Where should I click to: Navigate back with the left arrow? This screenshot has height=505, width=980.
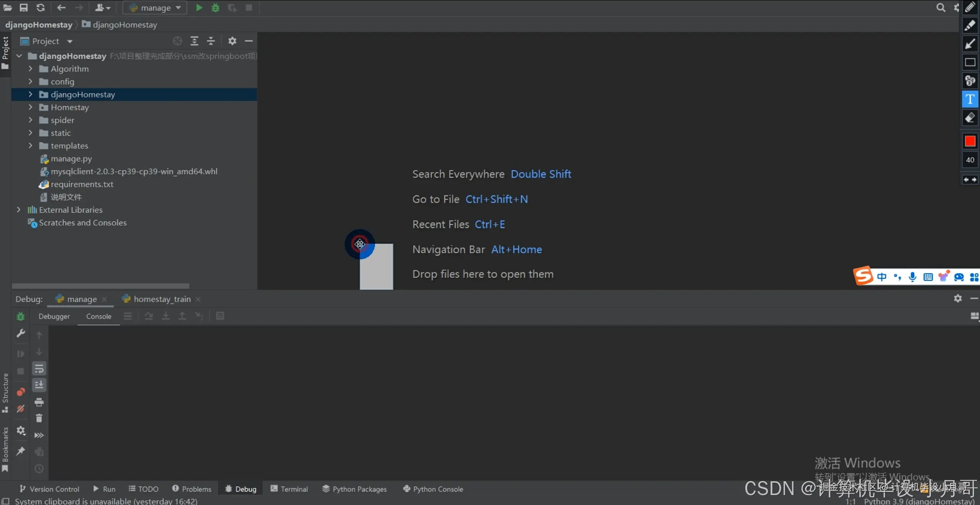click(x=61, y=8)
